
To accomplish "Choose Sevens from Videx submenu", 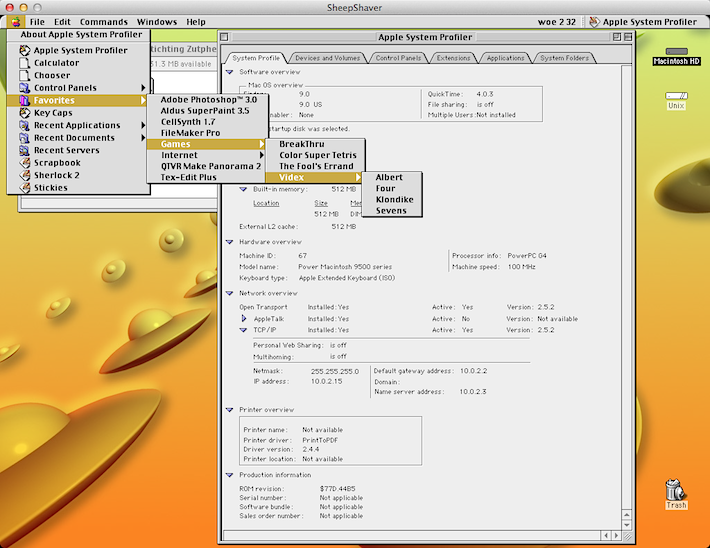I will [x=392, y=211].
